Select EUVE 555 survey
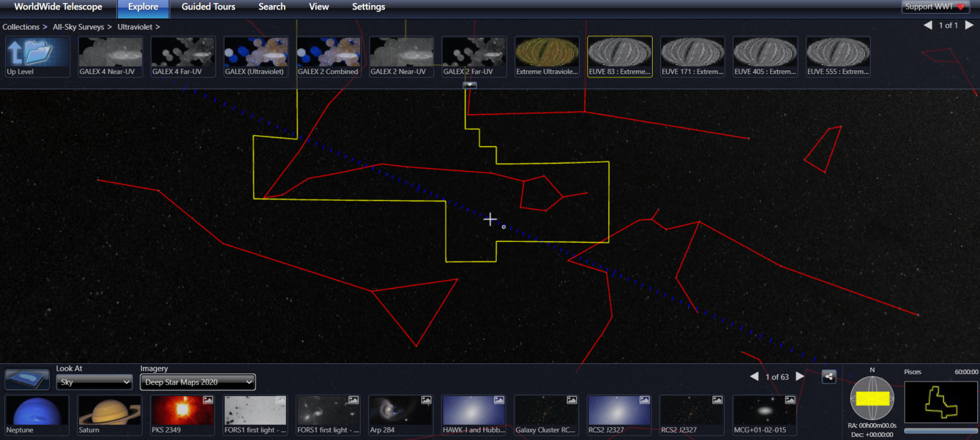 click(x=838, y=57)
